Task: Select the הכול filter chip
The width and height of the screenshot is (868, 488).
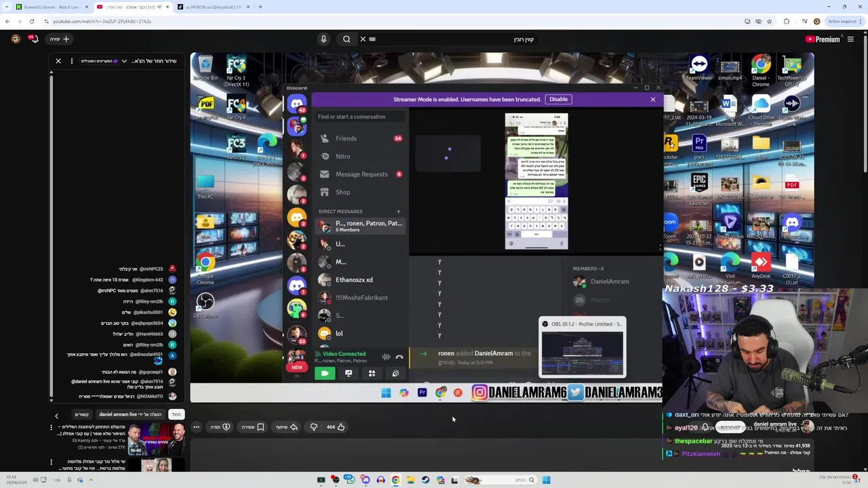Action: point(176,414)
